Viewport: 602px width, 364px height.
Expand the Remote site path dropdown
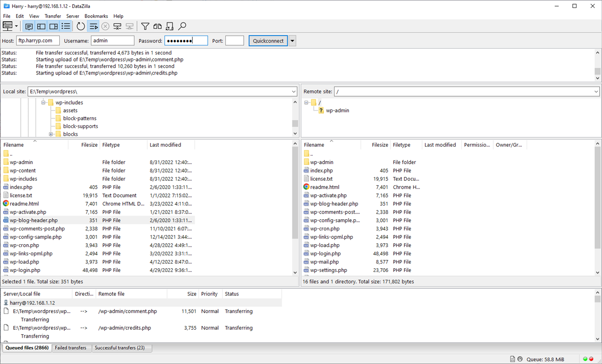596,91
